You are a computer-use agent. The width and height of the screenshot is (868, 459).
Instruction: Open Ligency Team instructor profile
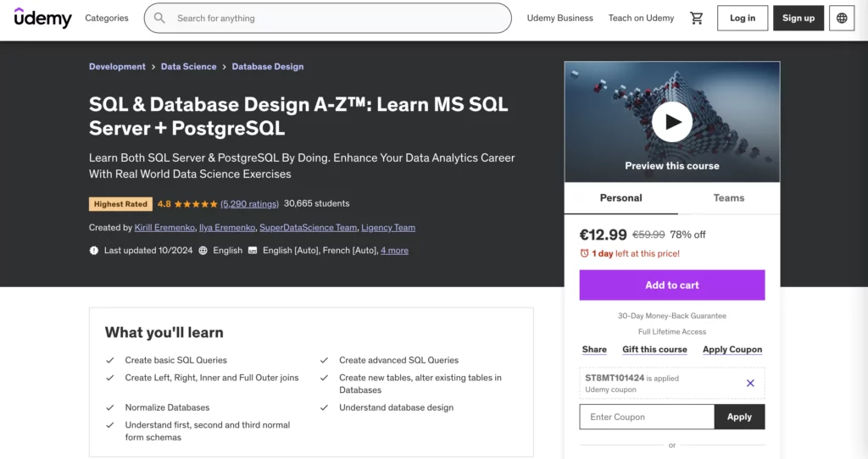[x=388, y=227]
